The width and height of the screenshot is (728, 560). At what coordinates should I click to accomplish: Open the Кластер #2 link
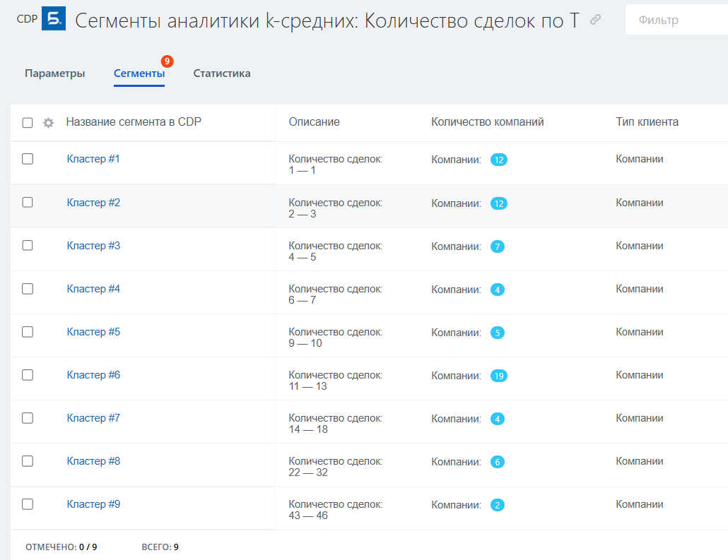click(93, 202)
